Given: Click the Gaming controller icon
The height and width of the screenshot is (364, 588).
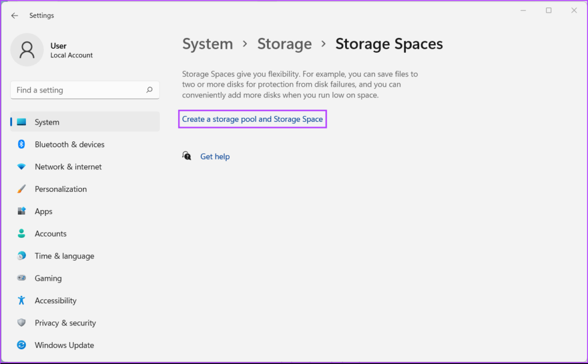Looking at the screenshot, I should [22, 278].
